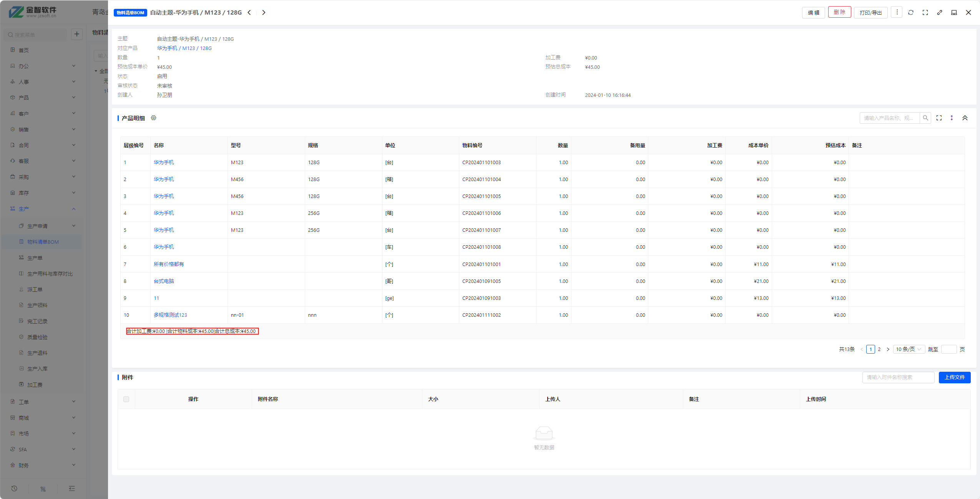Expand 人事 sidebar menu
Viewport: 980px width, 499px height.
(42, 82)
